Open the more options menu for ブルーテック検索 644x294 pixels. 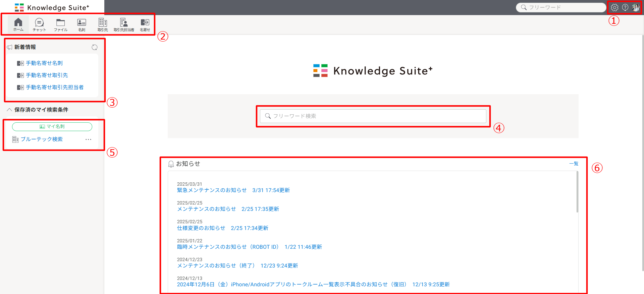[89, 139]
